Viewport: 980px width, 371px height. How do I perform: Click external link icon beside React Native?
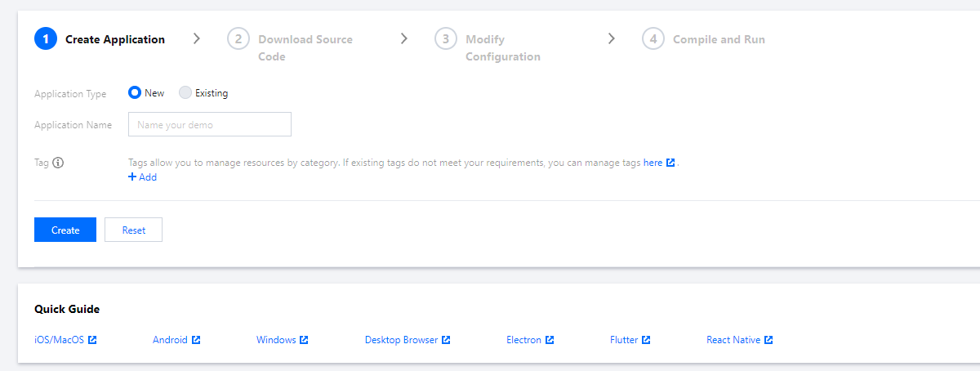768,340
